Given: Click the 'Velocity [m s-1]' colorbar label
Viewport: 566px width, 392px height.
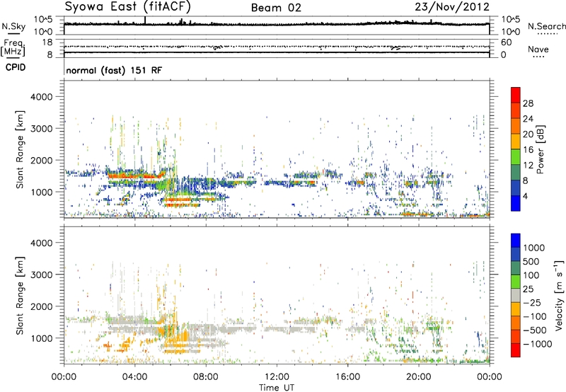Looking at the screenshot, I should click(x=559, y=295).
